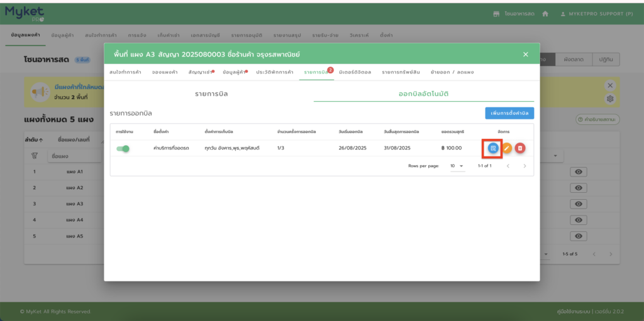Switch to ออกบิลอัตโนมัติ sub-tab
Image resolution: width=644 pixels, height=321 pixels.
(423, 94)
